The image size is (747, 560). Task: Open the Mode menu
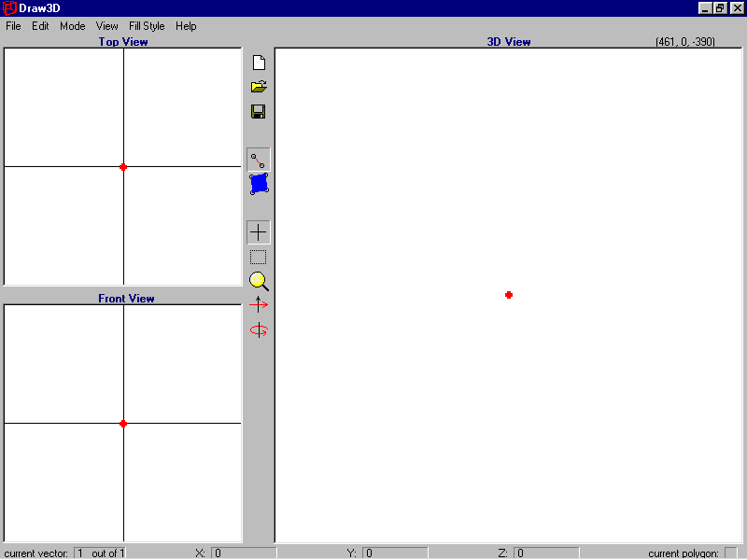click(73, 26)
